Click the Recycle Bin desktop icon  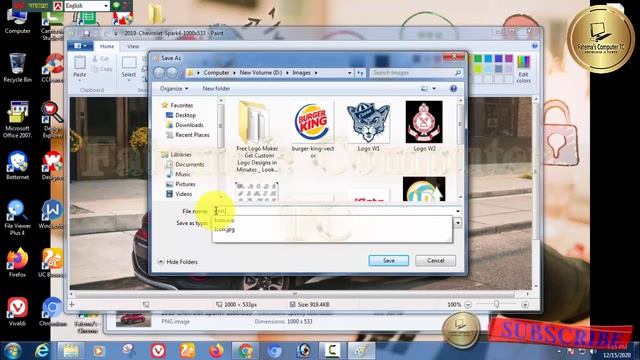[x=17, y=68]
